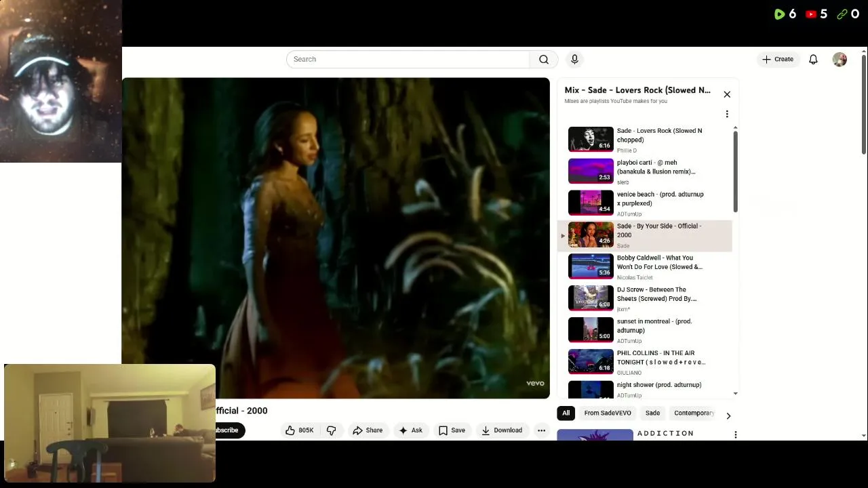Image resolution: width=868 pixels, height=488 pixels.
Task: Click the video player to pause
Action: tap(336, 238)
